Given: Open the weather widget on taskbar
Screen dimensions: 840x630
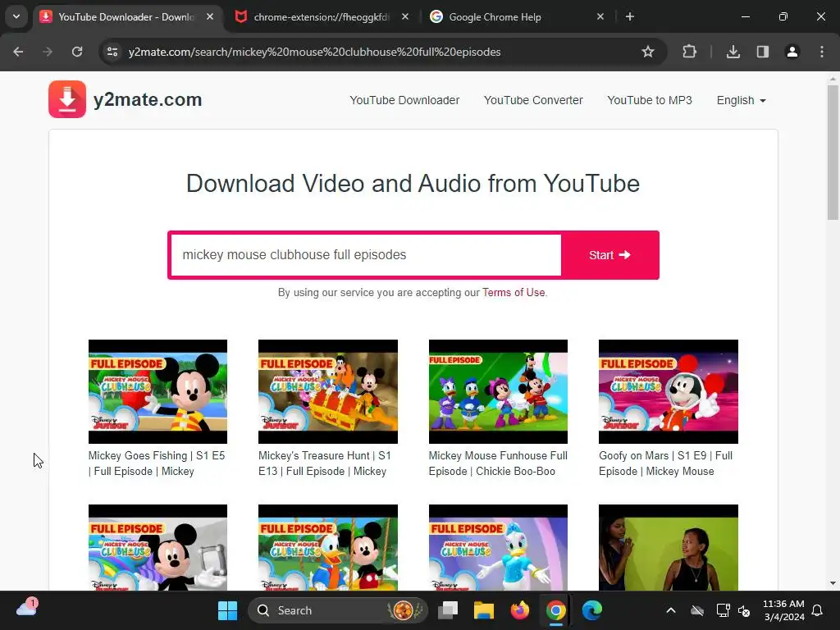Looking at the screenshot, I should click(27, 608).
